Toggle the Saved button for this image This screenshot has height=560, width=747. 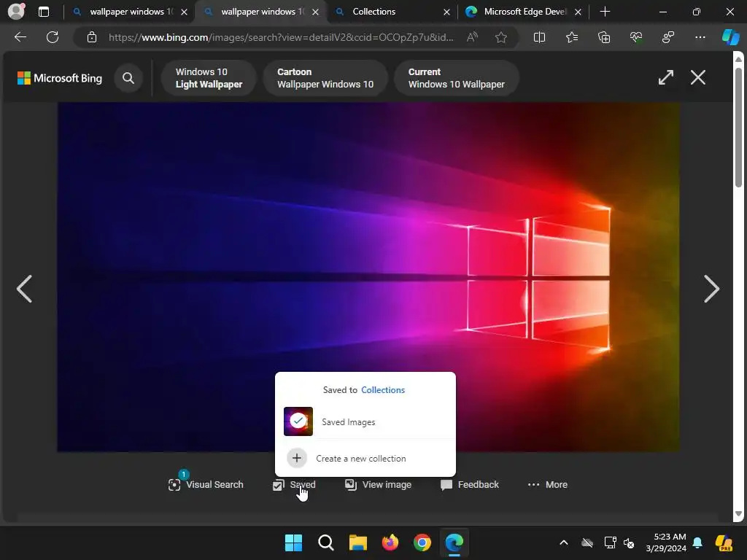coord(294,484)
